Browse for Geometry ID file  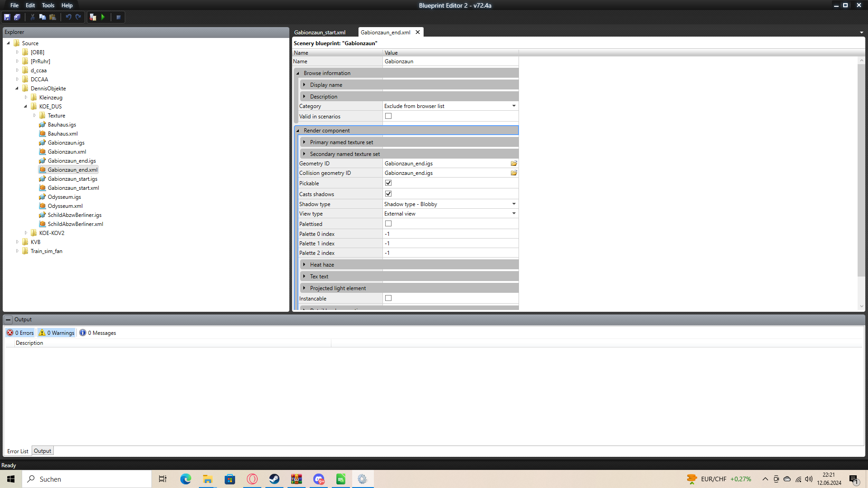tap(514, 164)
